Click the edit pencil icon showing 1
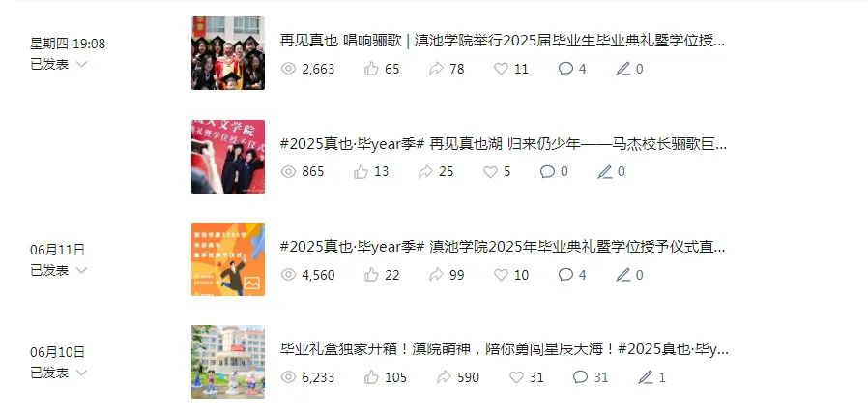Screen dimensions: 868x418 click(x=646, y=377)
